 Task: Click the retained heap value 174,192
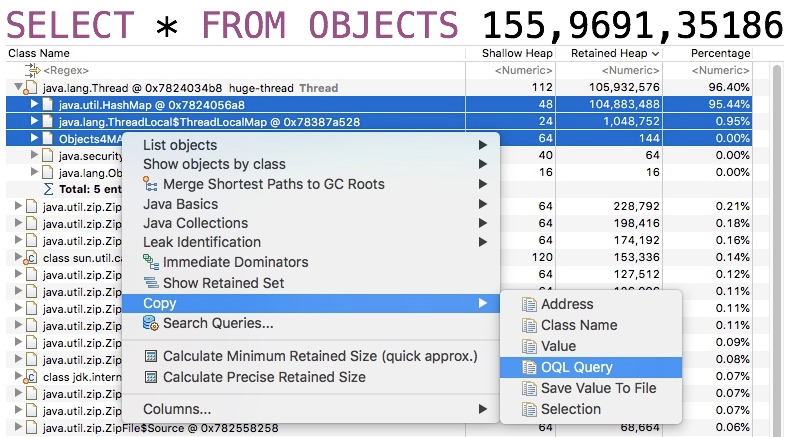click(x=636, y=240)
